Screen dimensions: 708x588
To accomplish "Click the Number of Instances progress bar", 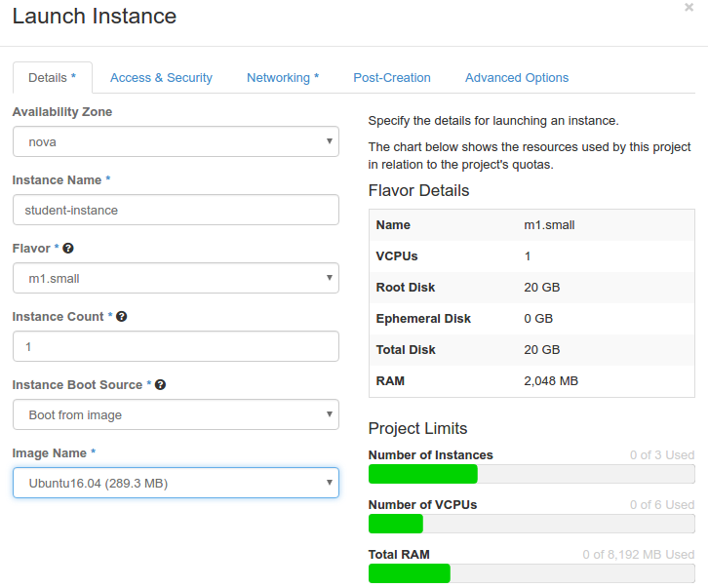I will pyautogui.click(x=531, y=474).
